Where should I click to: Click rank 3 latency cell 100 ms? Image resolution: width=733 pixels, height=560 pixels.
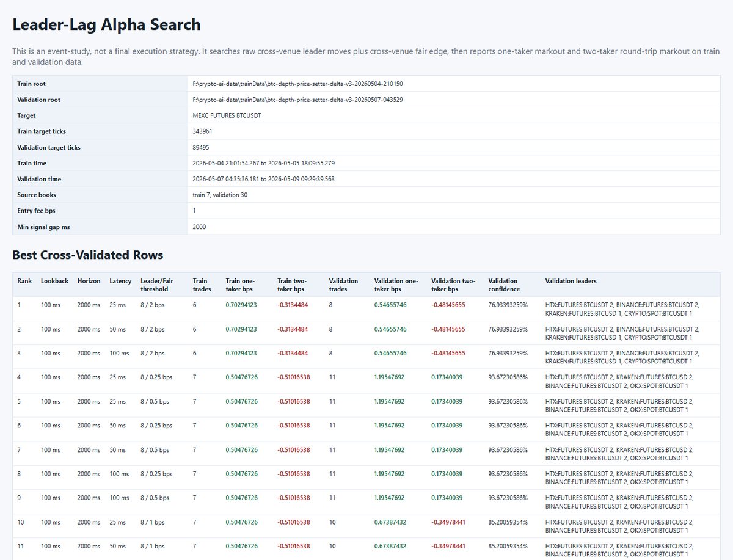(x=119, y=353)
